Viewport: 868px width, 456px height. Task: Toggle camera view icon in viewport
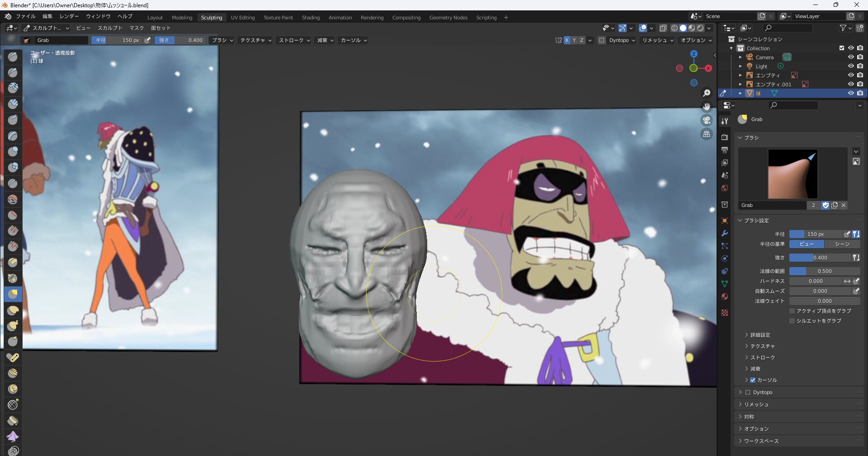706,120
